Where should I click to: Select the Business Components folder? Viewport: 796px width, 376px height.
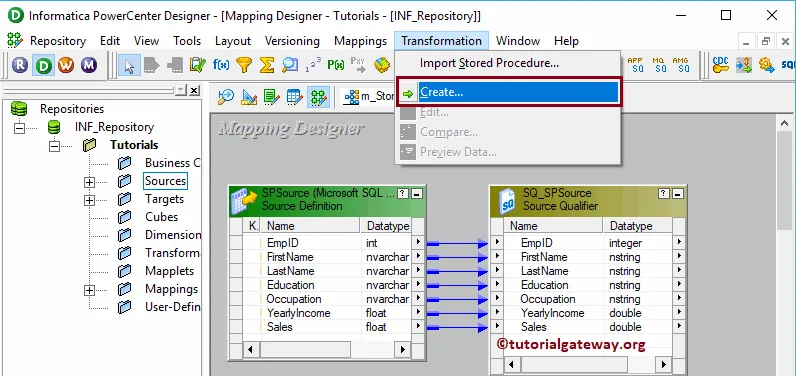click(x=173, y=163)
